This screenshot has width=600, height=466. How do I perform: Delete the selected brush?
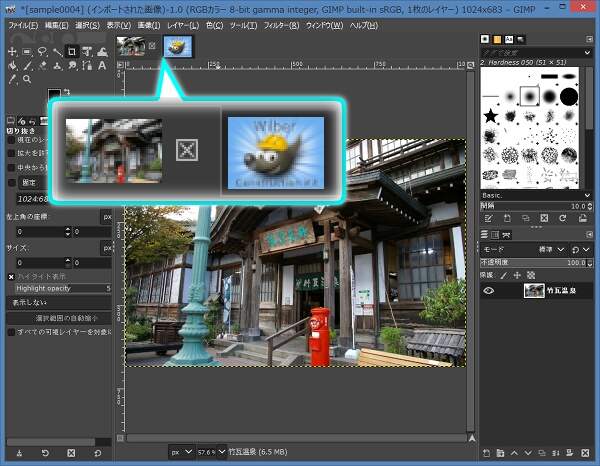[544, 218]
